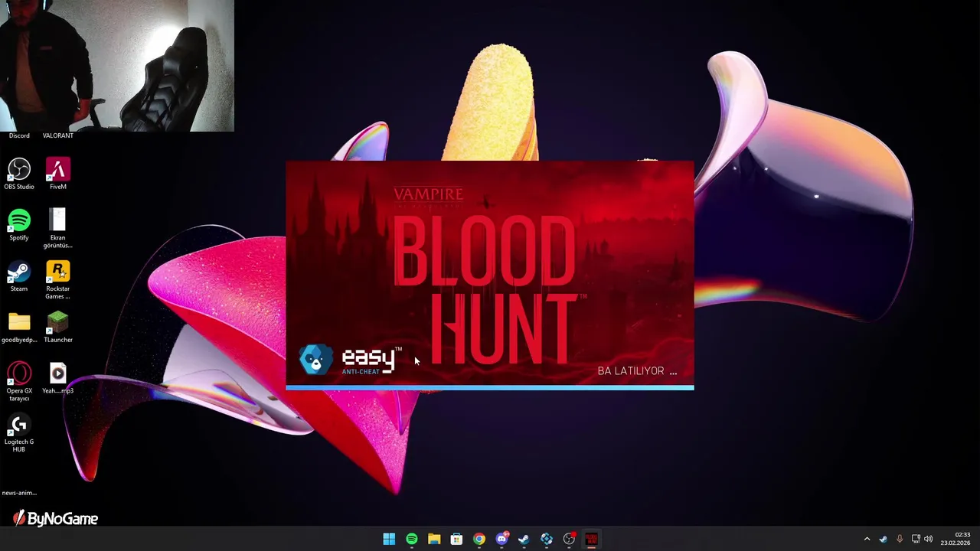Open Google Chrome from the taskbar
The height and width of the screenshot is (551, 980).
479,540
